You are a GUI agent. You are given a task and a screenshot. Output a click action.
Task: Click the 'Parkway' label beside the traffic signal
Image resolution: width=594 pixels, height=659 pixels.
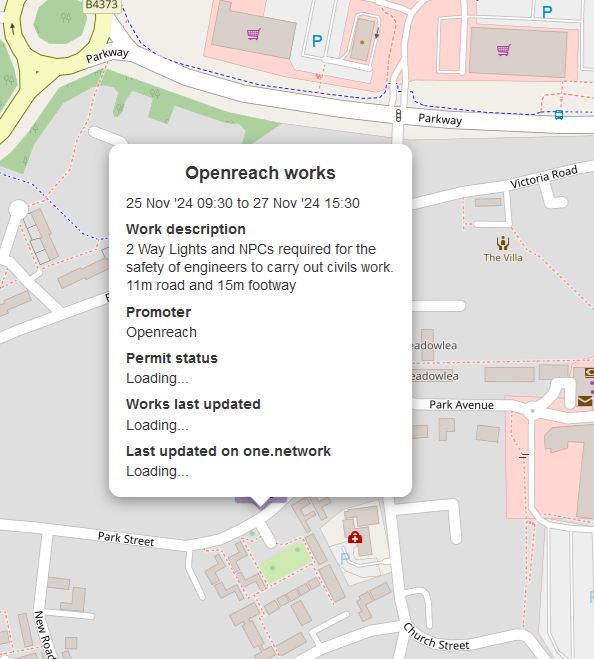click(x=440, y=119)
